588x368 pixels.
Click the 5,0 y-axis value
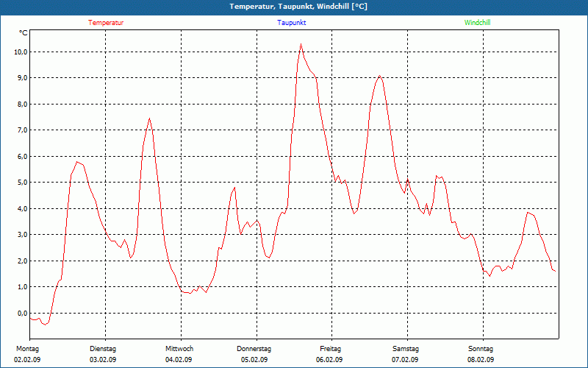pos(22,182)
